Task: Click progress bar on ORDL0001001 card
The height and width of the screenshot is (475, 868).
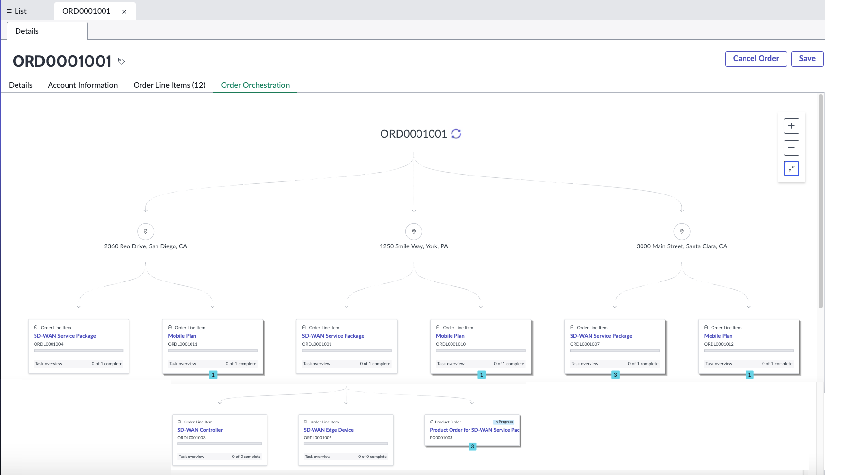Action: 347,351
